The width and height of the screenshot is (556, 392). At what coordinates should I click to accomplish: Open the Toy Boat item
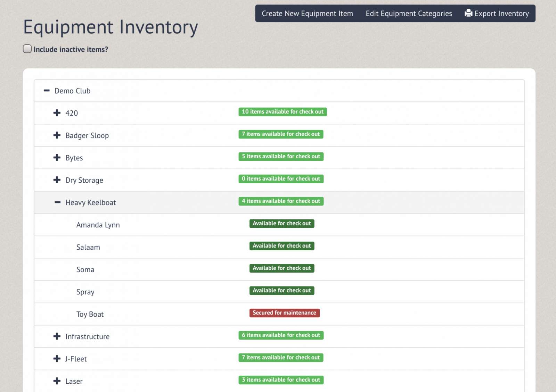pos(90,314)
